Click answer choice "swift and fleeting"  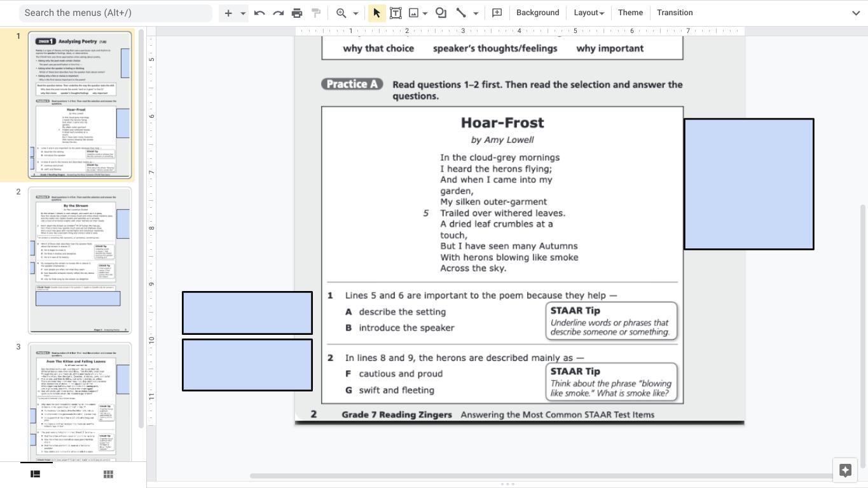pos(397,390)
